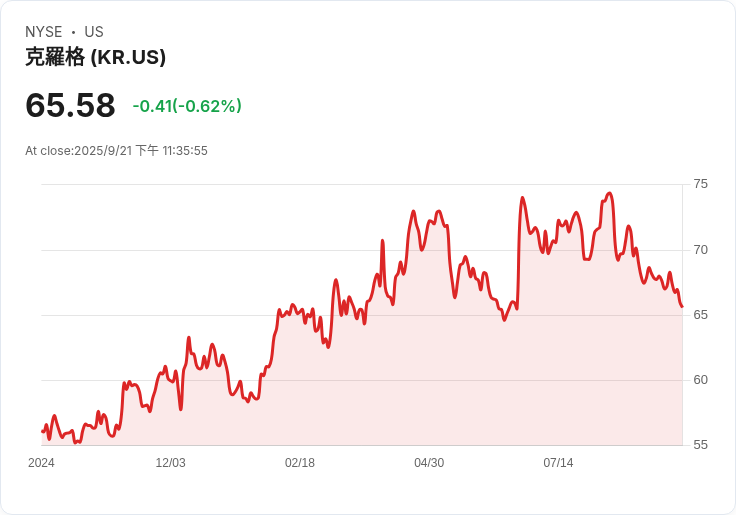This screenshot has width=736, height=515.
Task: Click the first data point of the price line
Action: (42, 431)
